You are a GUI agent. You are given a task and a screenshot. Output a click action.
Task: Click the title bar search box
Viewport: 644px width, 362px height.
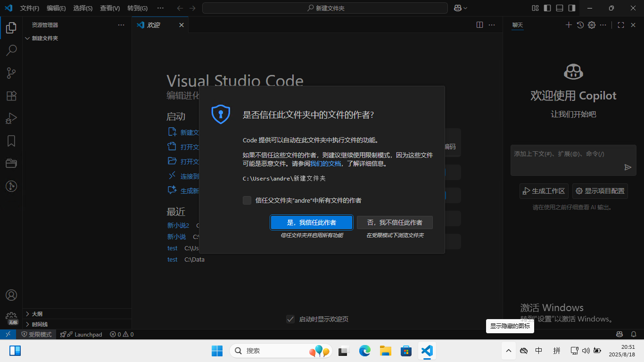(x=325, y=8)
